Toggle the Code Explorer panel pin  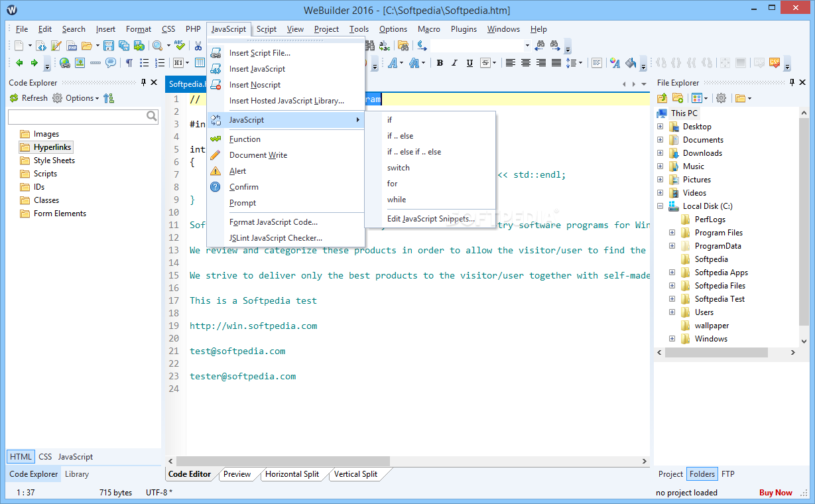coord(143,83)
